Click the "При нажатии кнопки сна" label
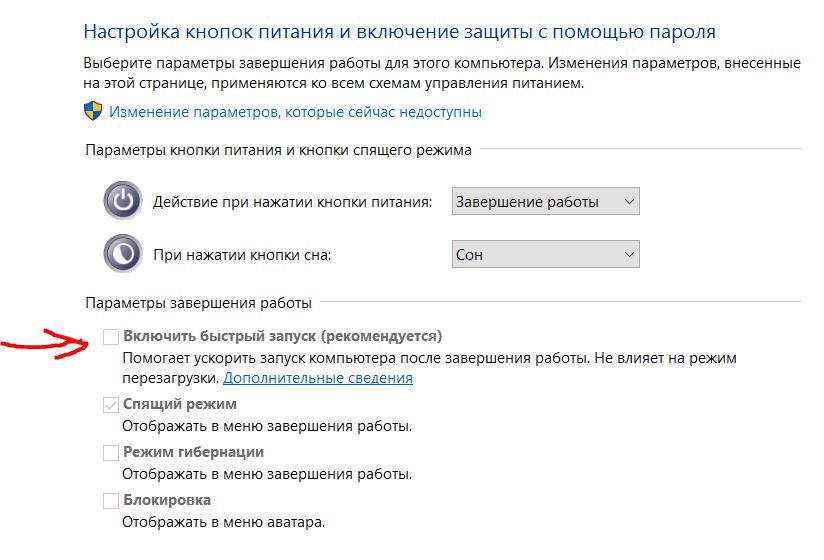Image resolution: width=824 pixels, height=560 pixels. pos(242,255)
